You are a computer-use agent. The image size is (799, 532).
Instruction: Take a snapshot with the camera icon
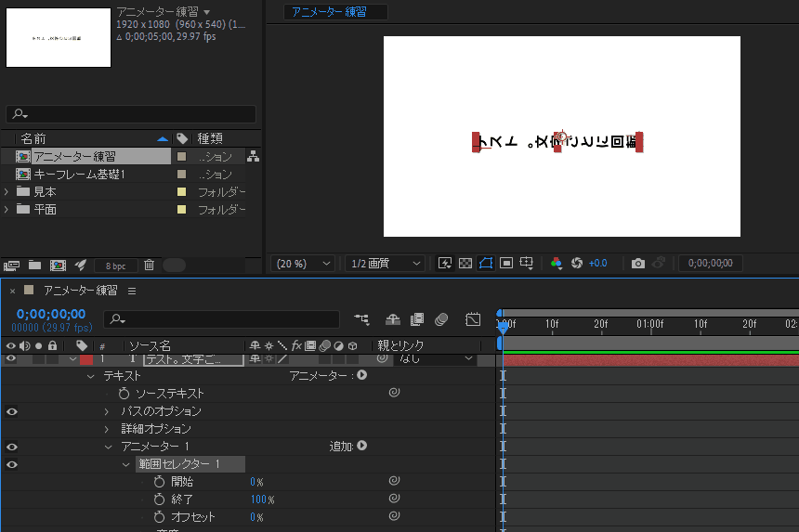point(638,263)
